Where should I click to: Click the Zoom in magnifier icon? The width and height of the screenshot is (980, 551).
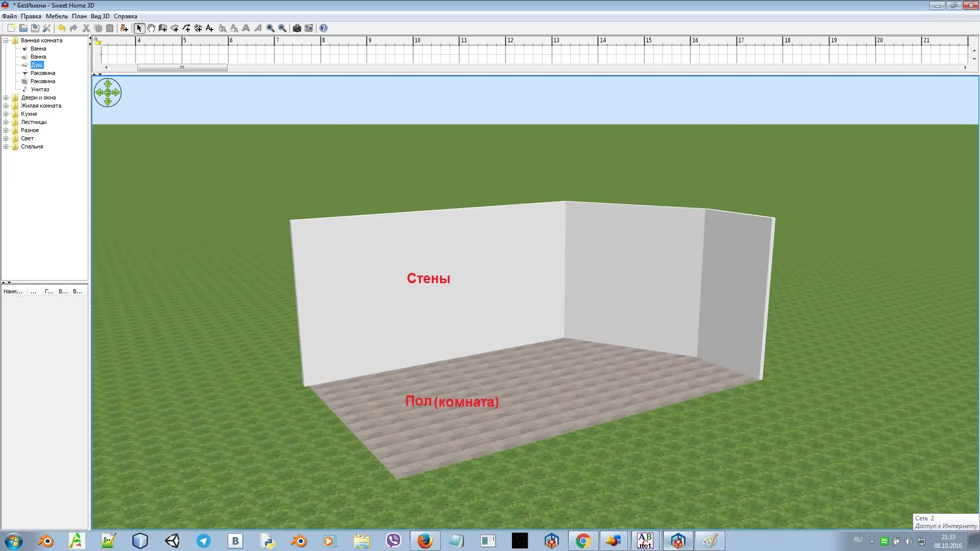tap(271, 28)
